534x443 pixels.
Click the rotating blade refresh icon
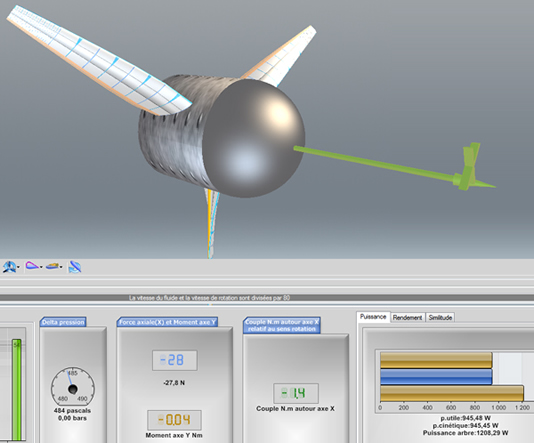coord(75,267)
